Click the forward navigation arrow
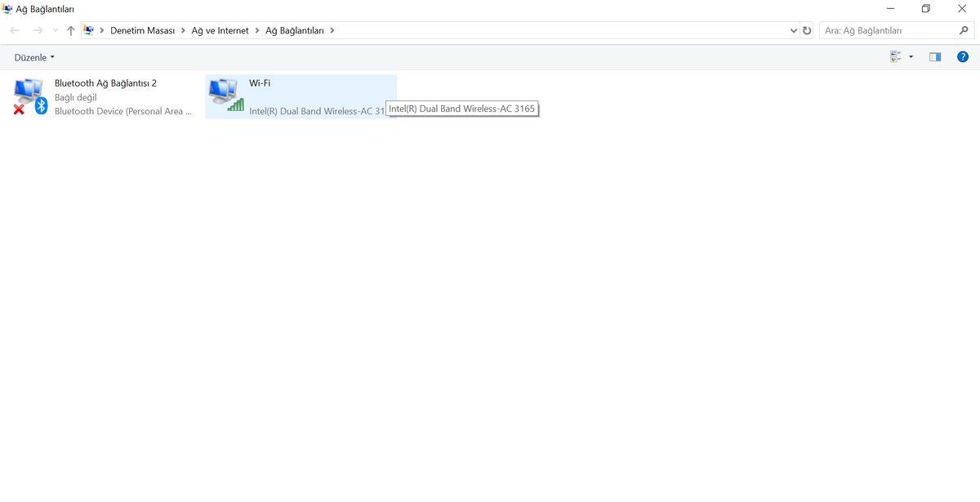Viewport: 980px width, 502px height. tap(38, 31)
